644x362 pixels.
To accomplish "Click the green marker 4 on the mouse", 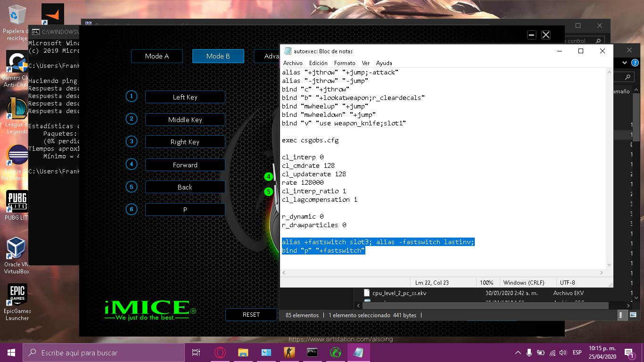I will 269,177.
